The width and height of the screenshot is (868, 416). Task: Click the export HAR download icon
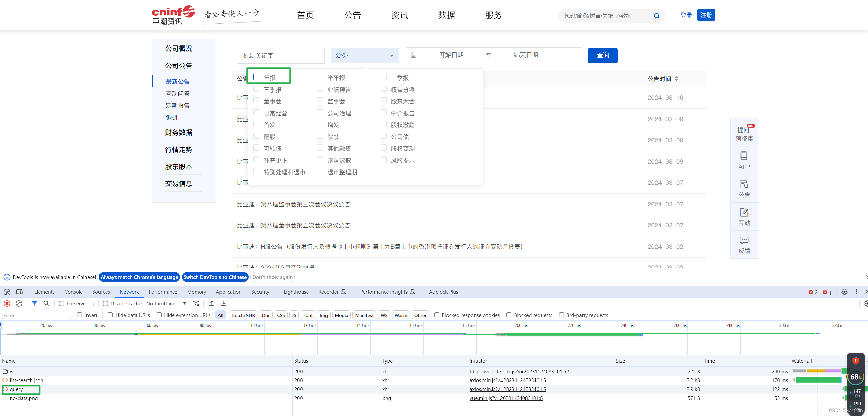coord(224,303)
